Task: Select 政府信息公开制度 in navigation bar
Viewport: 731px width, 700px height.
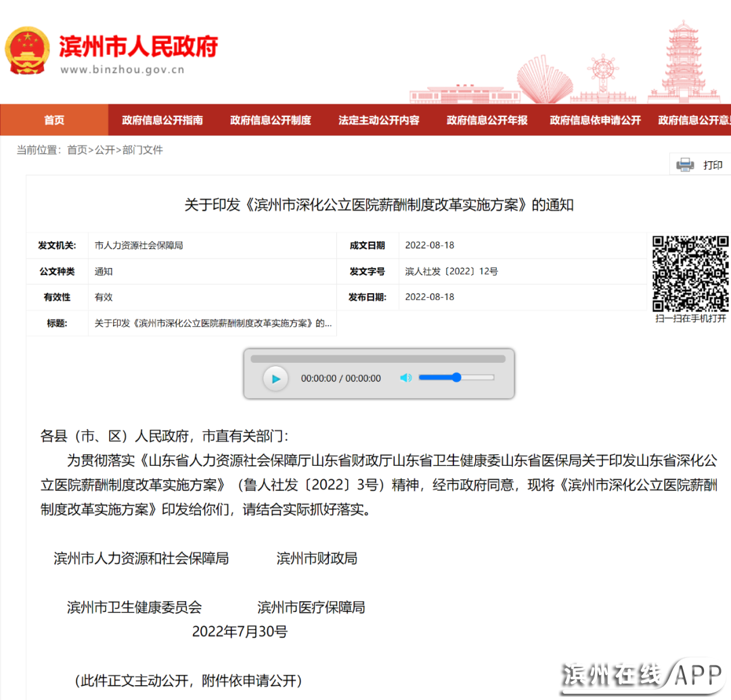Action: 271,120
